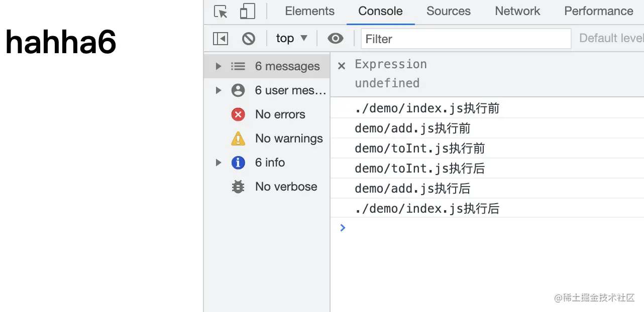
Task: Filter by No verbose row
Action: [x=267, y=187]
